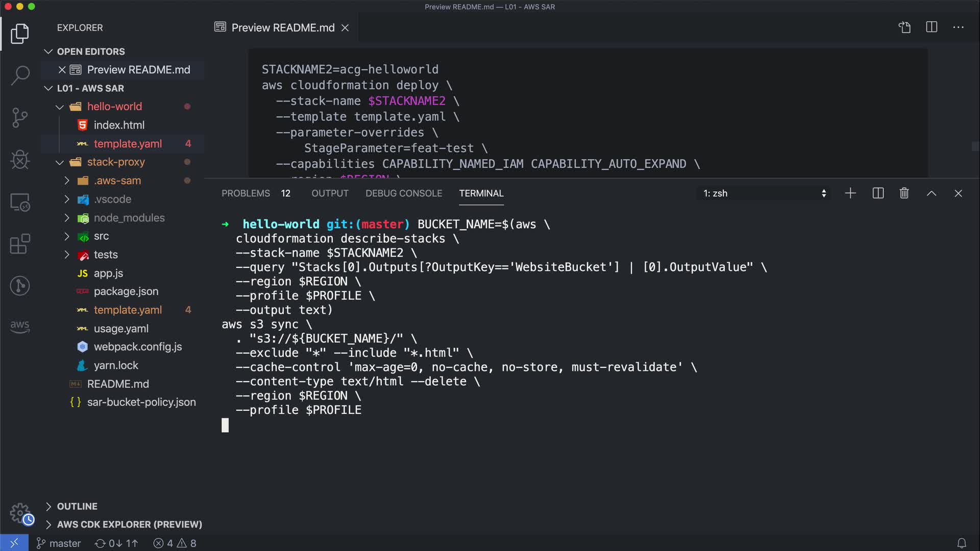Open AWS Explorer in activity bar
The width and height of the screenshot is (980, 551).
(x=20, y=327)
